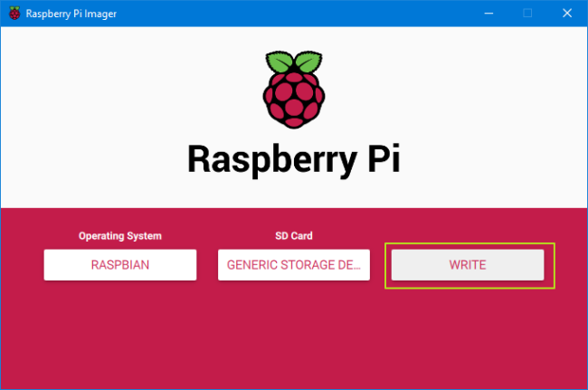Click the "Operating System" label
The image size is (588, 390).
click(120, 236)
